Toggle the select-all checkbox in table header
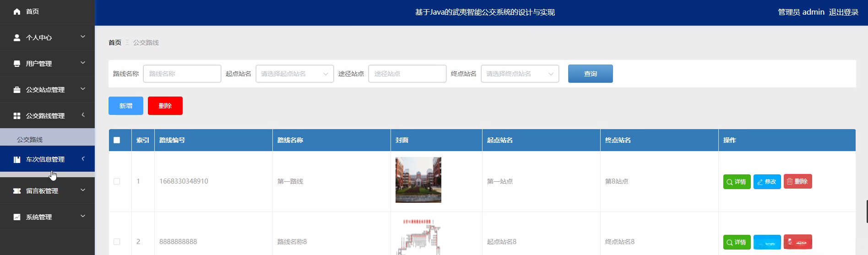 coord(117,140)
